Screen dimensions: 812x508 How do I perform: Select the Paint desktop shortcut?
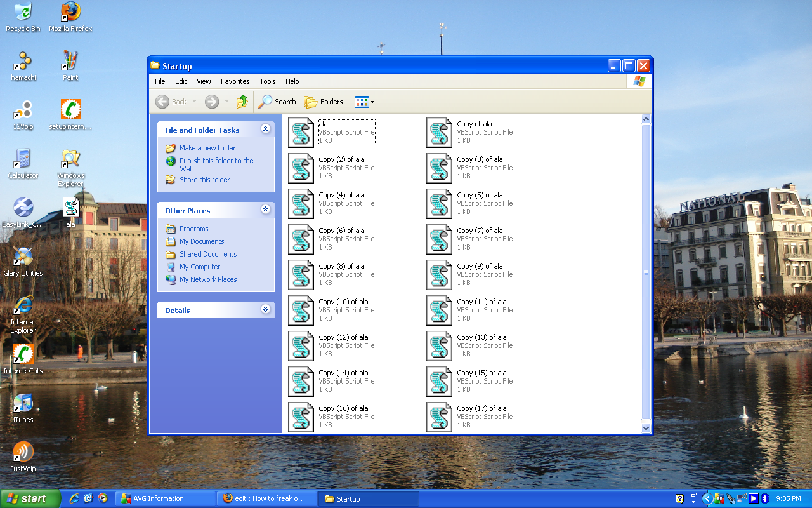(70, 66)
